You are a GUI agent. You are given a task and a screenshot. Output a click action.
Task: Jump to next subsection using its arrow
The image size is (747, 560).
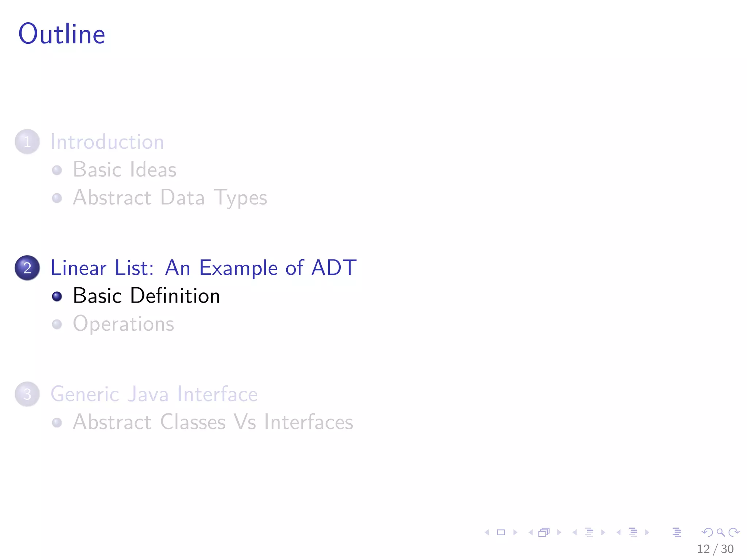pyautogui.click(x=603, y=533)
